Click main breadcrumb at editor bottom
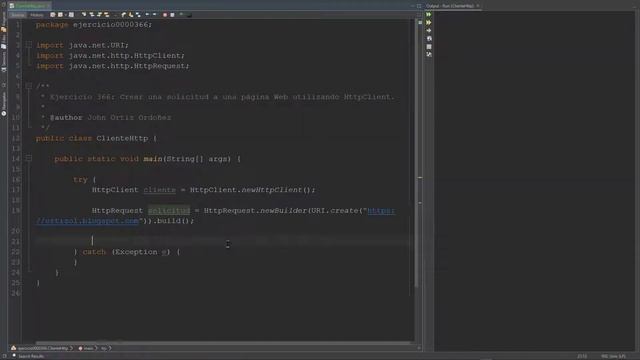640x360 pixels. point(86,348)
